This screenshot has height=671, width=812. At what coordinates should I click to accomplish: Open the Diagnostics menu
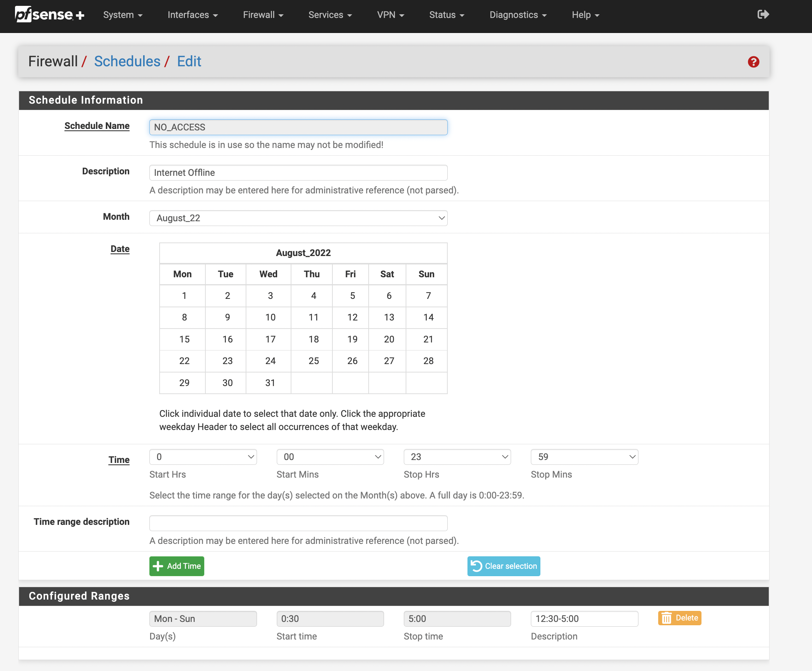[518, 15]
